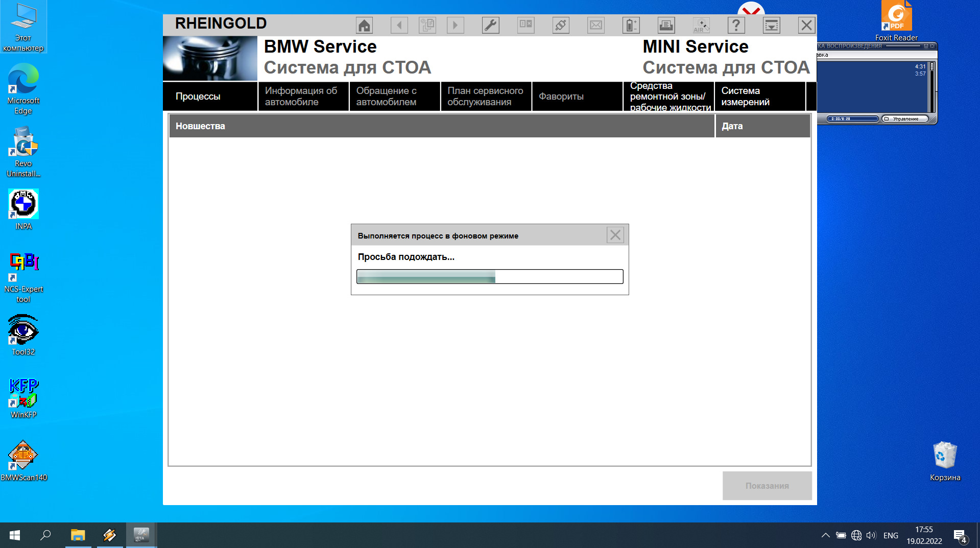Click the orange media player taskbar icon
The width and height of the screenshot is (980, 548).
109,535
